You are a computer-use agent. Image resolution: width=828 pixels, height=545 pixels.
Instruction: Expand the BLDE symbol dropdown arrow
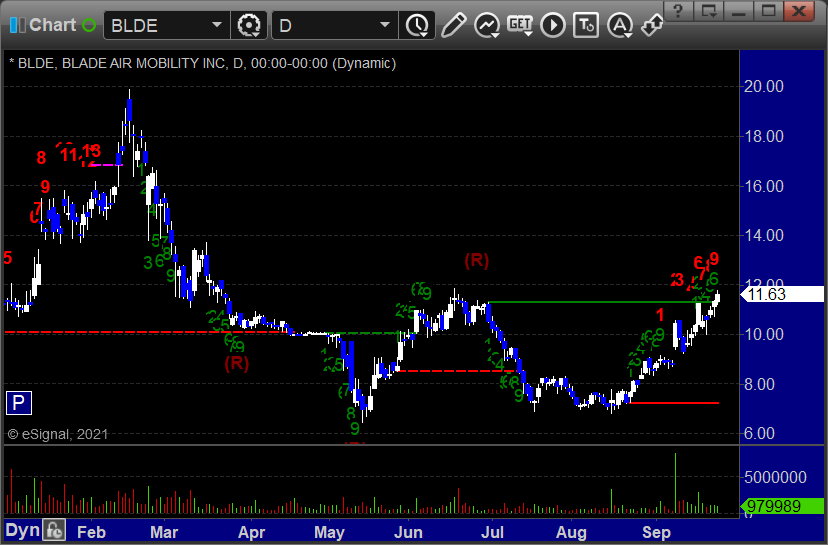217,25
